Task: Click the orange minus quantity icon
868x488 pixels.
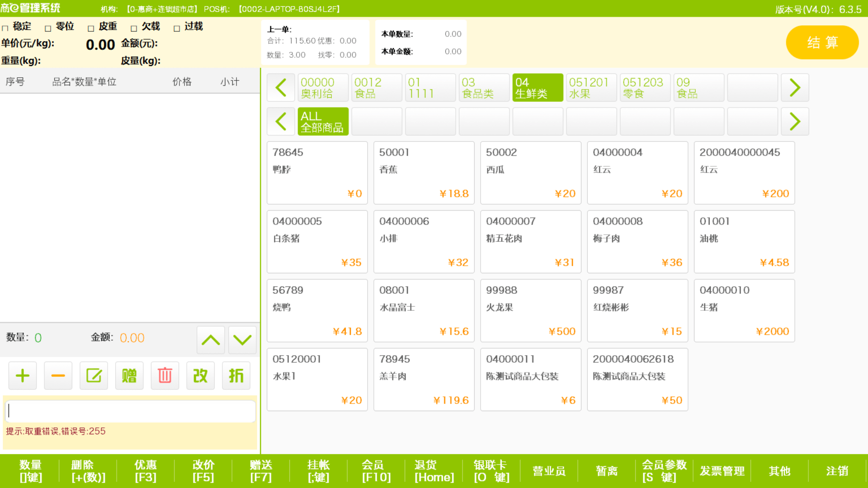Action: click(58, 375)
